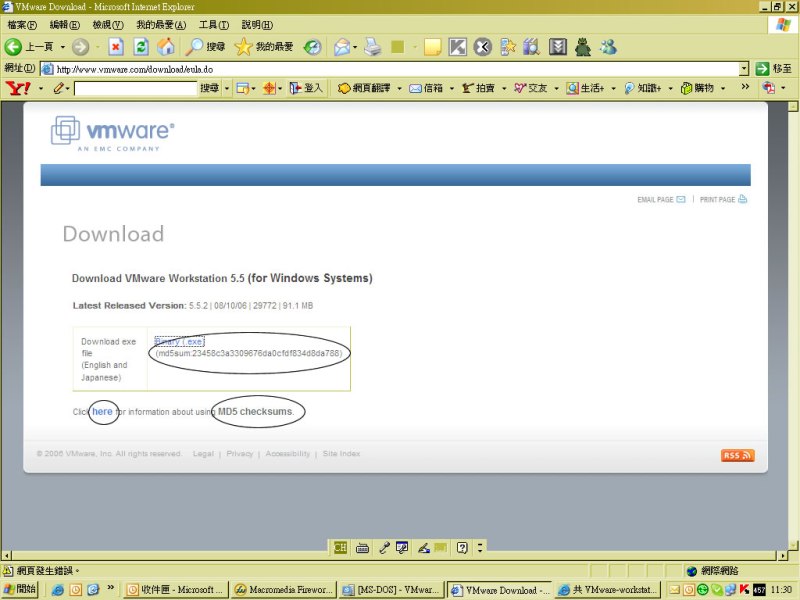Open the 工具(T) Tools menu
Screen dimensions: 800x600
(214, 24)
